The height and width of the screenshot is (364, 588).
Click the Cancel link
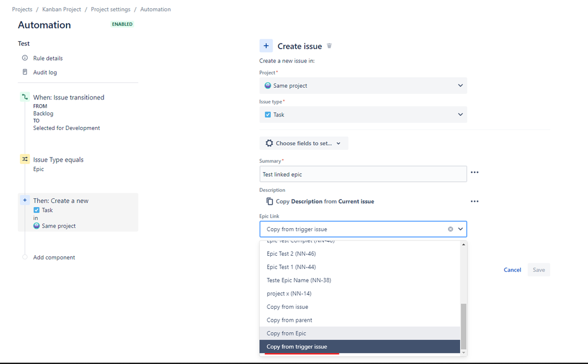click(x=512, y=270)
